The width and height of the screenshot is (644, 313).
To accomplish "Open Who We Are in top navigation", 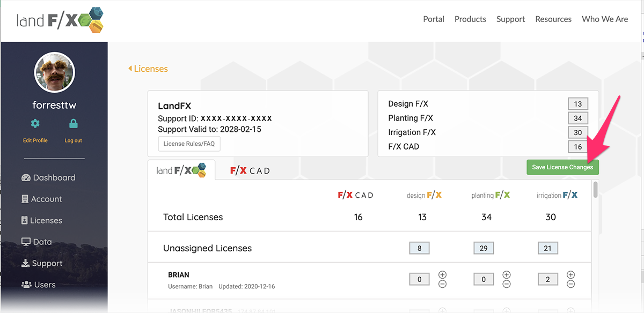I will [605, 19].
